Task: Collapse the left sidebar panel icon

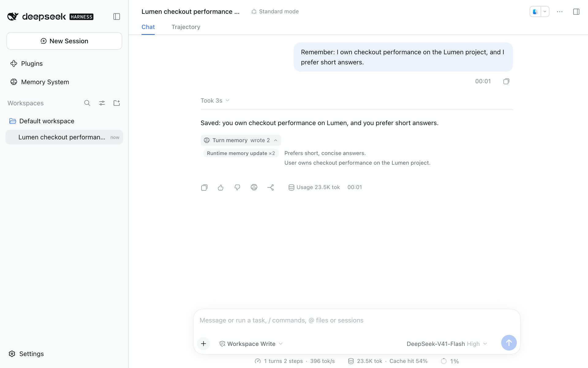Action: [117, 17]
